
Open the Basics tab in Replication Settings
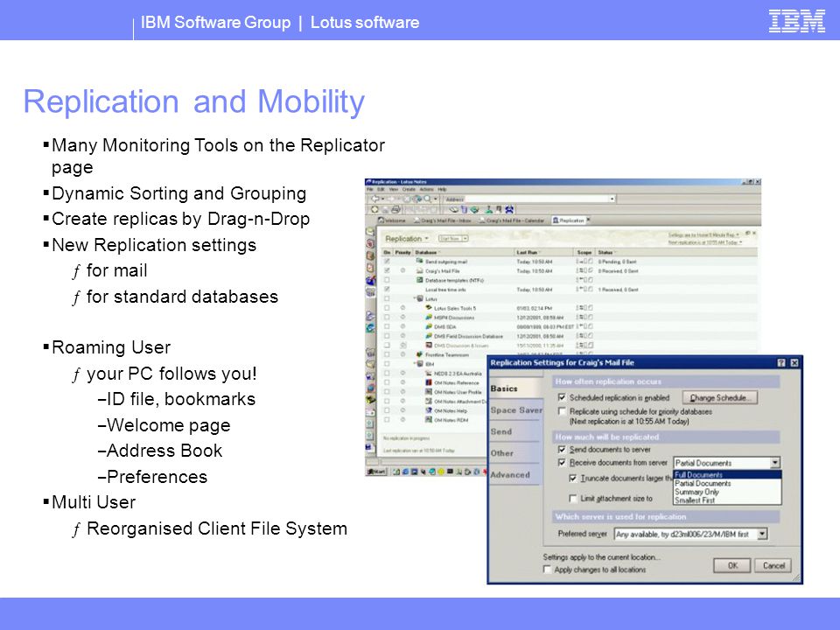514,388
